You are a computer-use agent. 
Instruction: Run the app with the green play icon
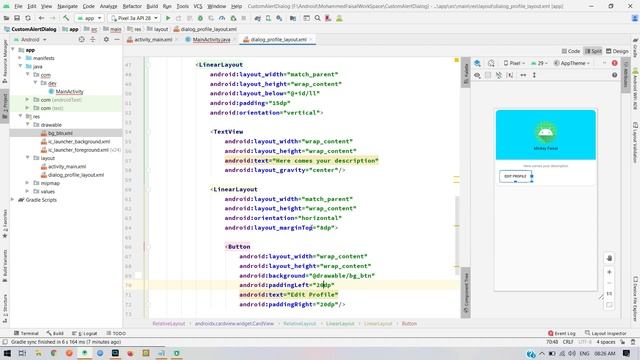(x=168, y=18)
